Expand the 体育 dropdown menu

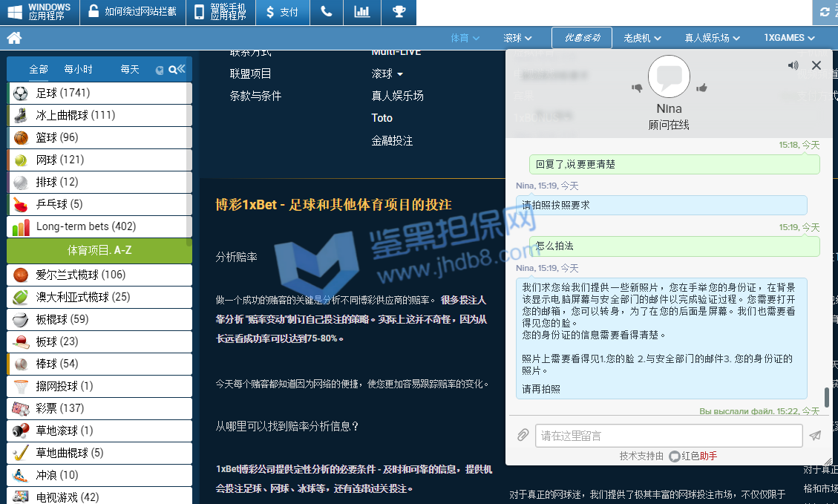click(x=465, y=38)
